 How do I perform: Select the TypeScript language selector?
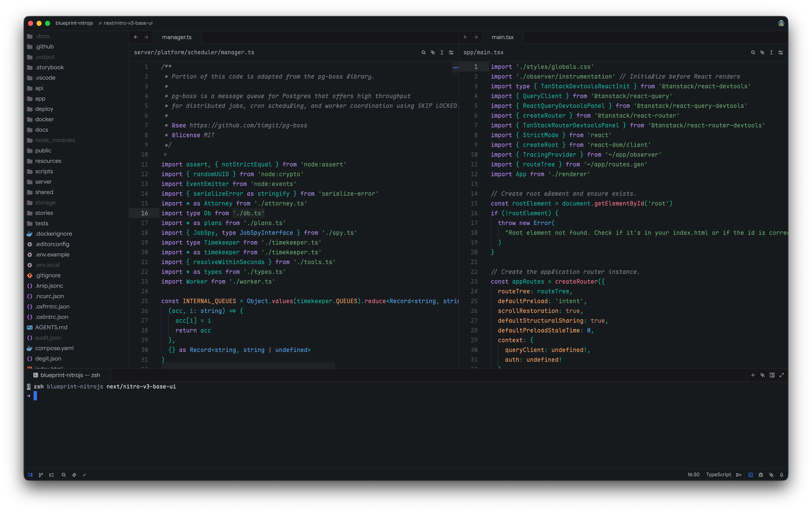718,474
